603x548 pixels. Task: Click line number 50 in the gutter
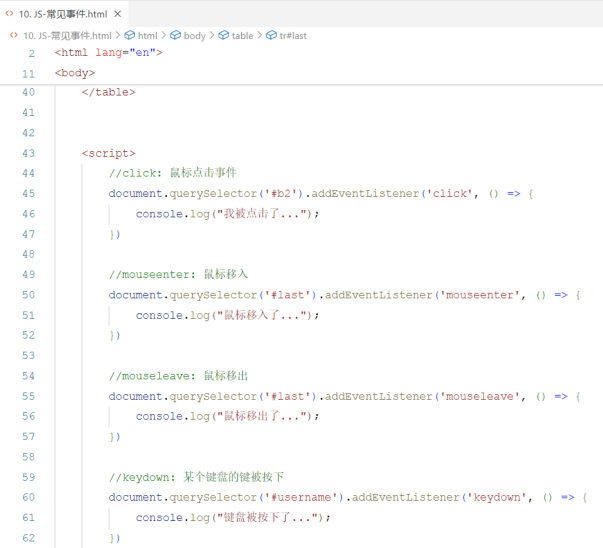coord(28,295)
